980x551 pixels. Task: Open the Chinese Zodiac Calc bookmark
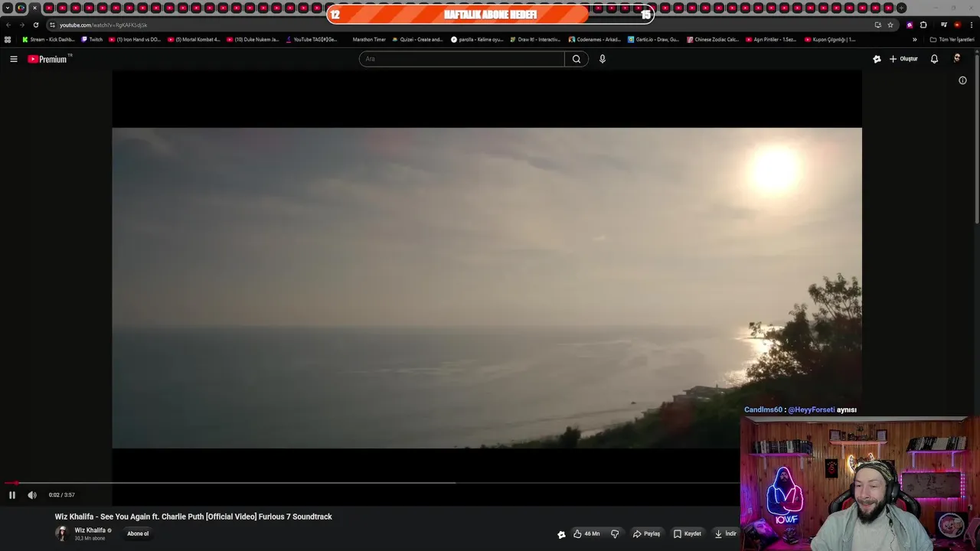pos(713,40)
